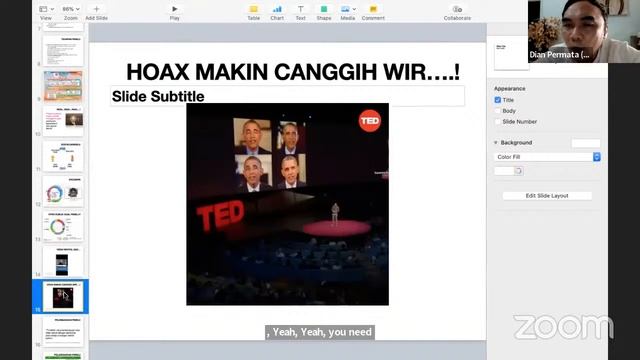Click the color wheel picker button
This screenshot has height=360, width=640.
519,171
